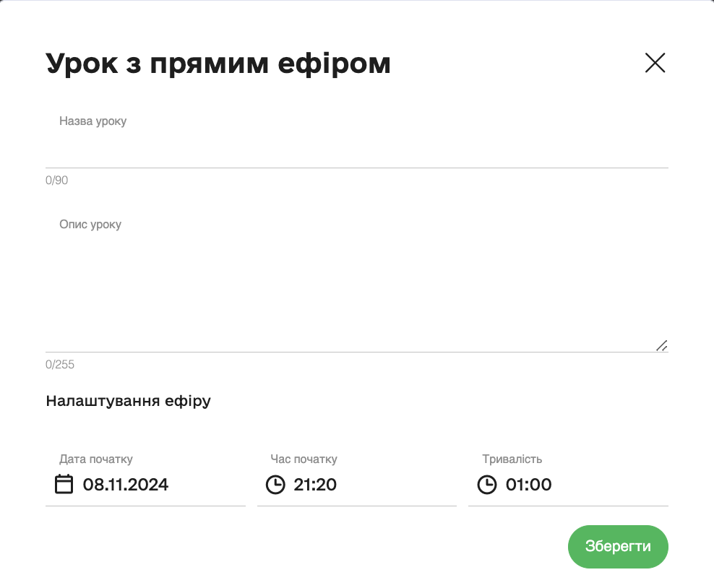
Task: Click the 0/90 character counter
Action: pyautogui.click(x=56, y=181)
